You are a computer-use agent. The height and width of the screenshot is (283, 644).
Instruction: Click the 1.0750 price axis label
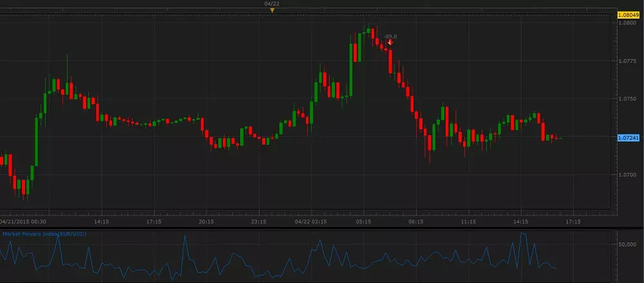coord(627,99)
